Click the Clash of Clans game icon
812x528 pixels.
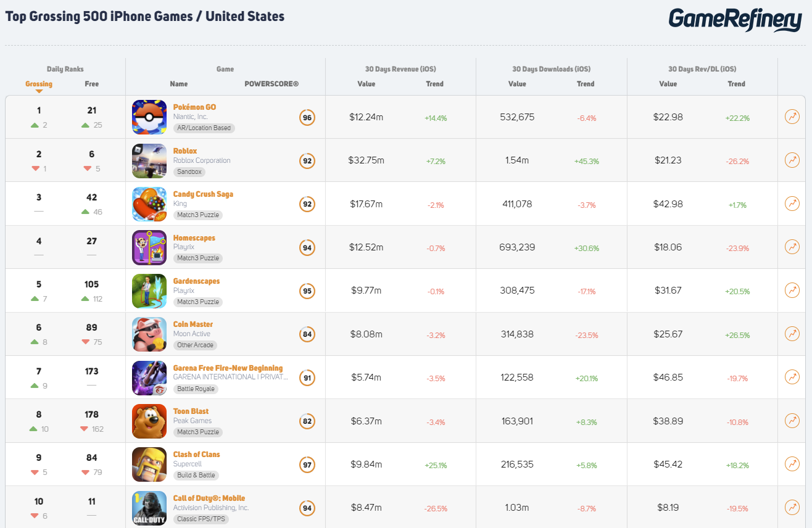[149, 464]
